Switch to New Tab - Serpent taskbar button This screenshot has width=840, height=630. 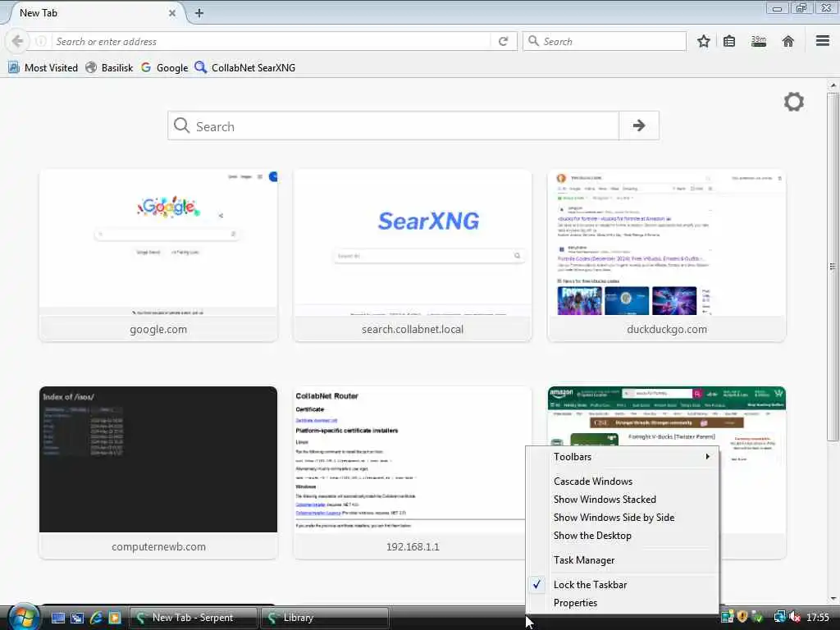[194, 618]
